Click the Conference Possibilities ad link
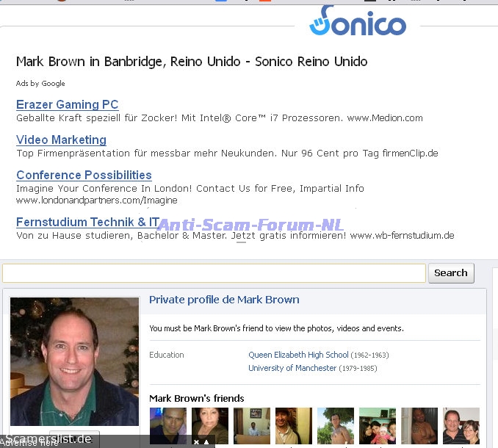The width and height of the screenshot is (498, 448). (x=84, y=176)
